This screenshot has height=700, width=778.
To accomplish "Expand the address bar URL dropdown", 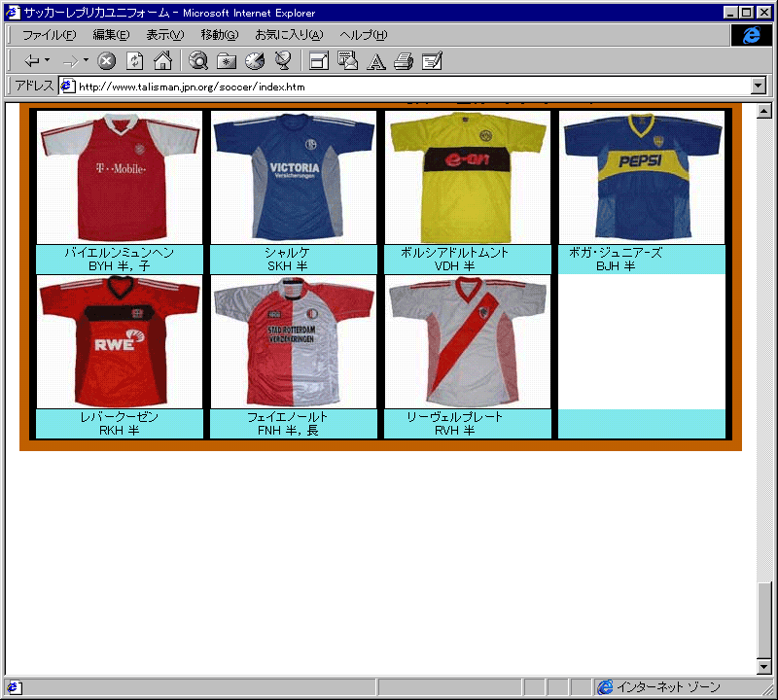I will coord(758,86).
